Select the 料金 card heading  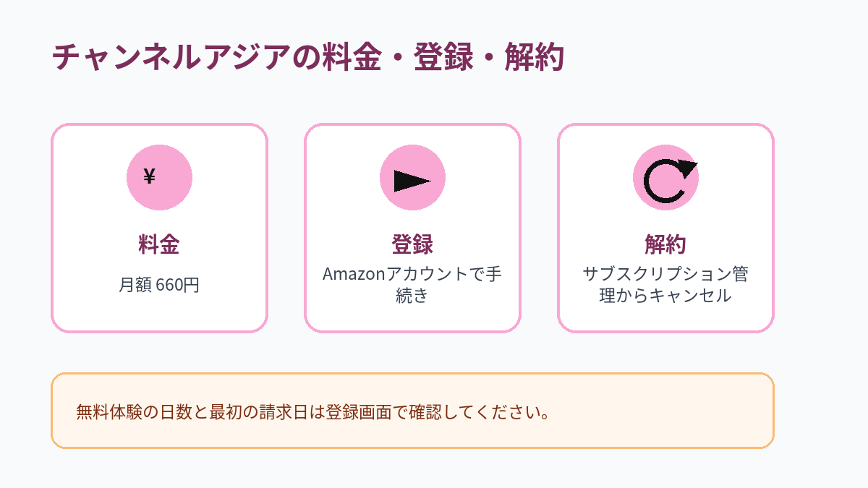pyautogui.click(x=159, y=244)
